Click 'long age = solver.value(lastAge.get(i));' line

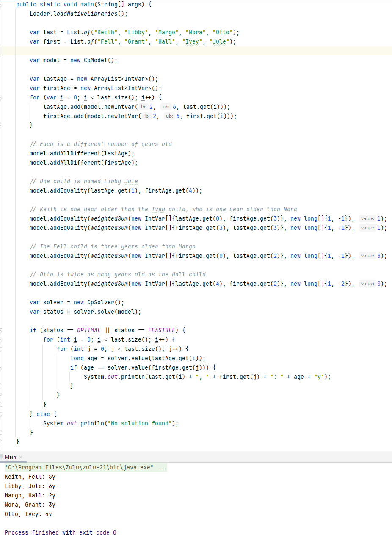coord(138,358)
